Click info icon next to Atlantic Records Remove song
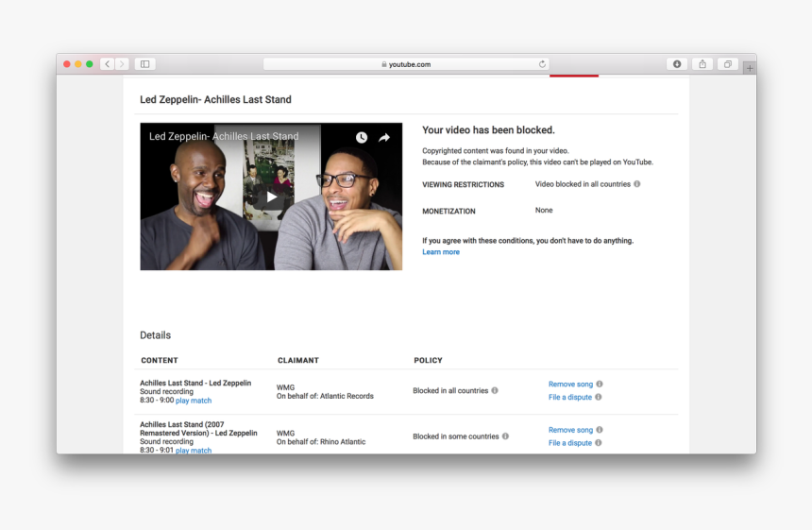The height and width of the screenshot is (530, 812). [600, 384]
